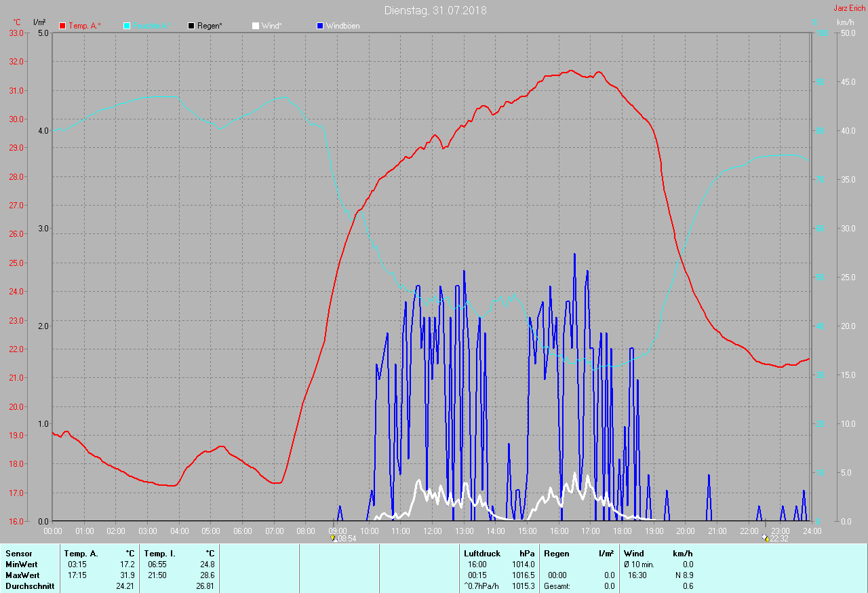Click the Temp. I. column header
868x593 pixels.
pyautogui.click(x=179, y=554)
